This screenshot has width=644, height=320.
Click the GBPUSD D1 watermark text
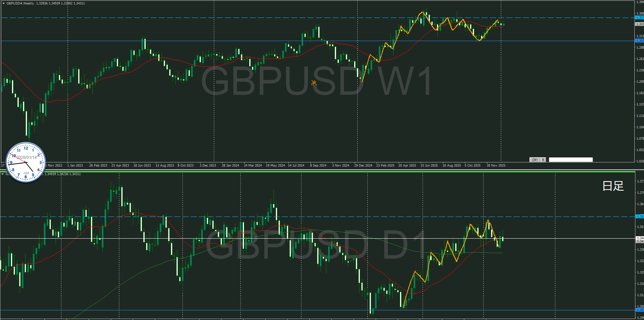pos(316,245)
